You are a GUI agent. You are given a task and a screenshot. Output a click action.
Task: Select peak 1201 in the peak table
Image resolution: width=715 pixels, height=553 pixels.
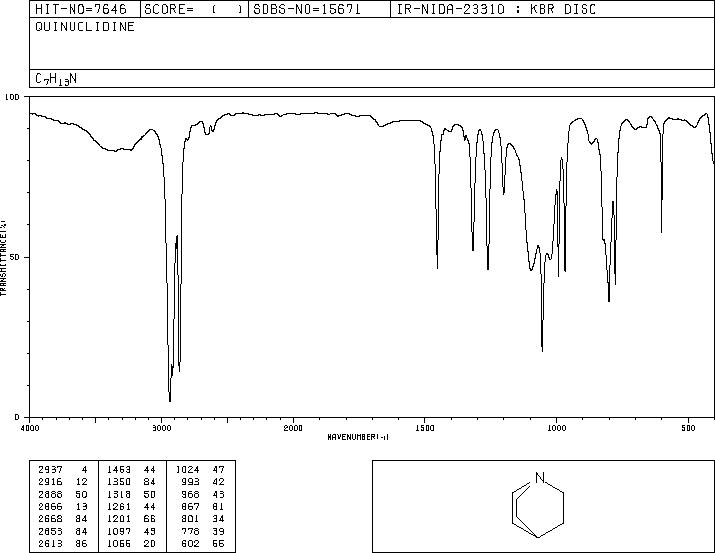coord(119,519)
